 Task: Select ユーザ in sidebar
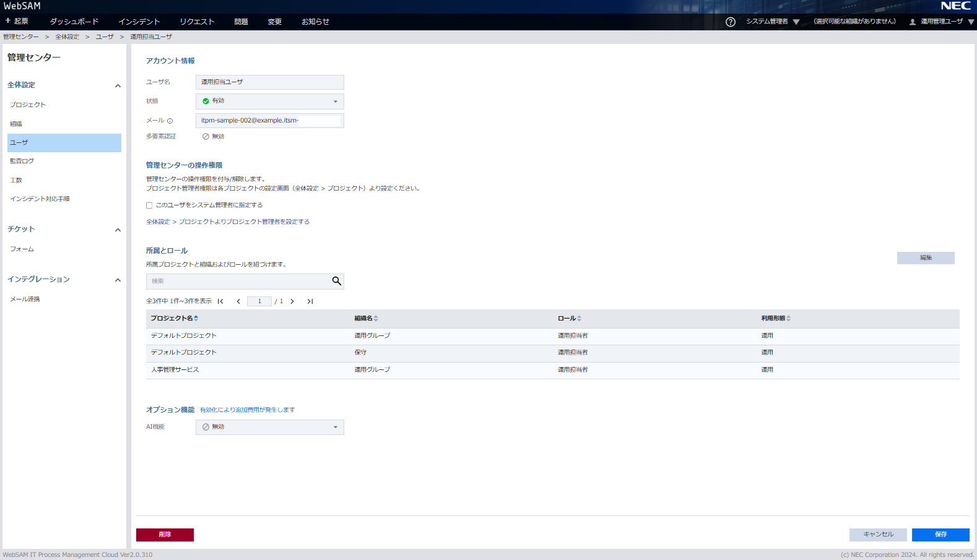pyautogui.click(x=64, y=143)
